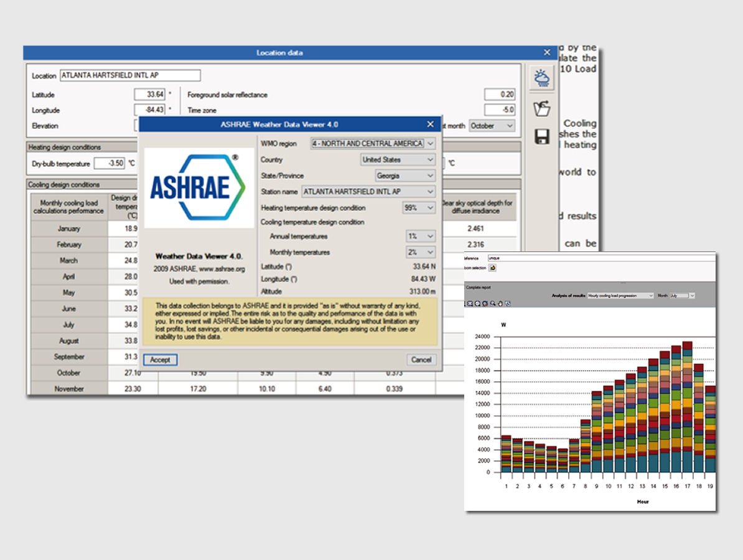Image resolution: width=743 pixels, height=560 pixels.
Task: Click the Cancel button
Action: click(x=421, y=360)
